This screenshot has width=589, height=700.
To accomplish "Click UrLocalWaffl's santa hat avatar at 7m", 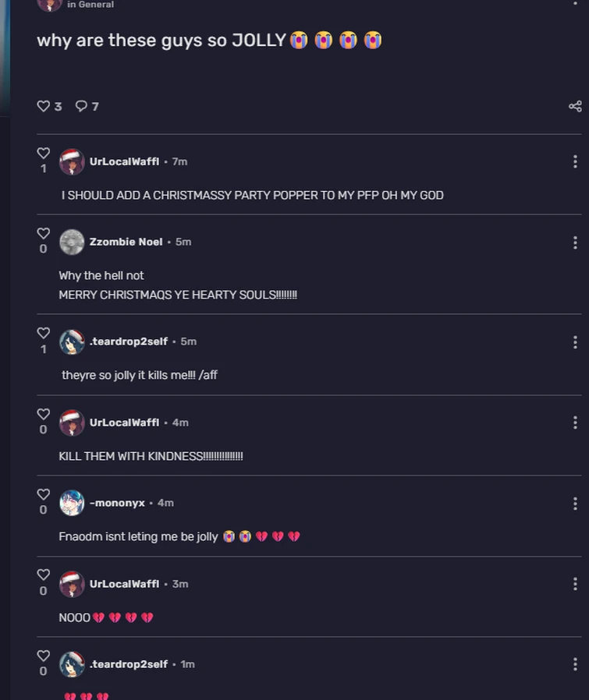I will click(72, 161).
